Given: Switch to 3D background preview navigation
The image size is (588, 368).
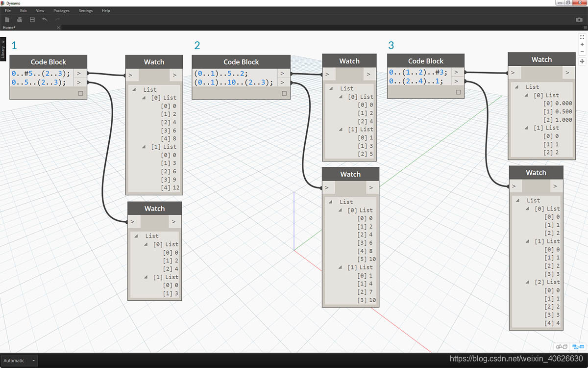Looking at the screenshot, I should [562, 347].
